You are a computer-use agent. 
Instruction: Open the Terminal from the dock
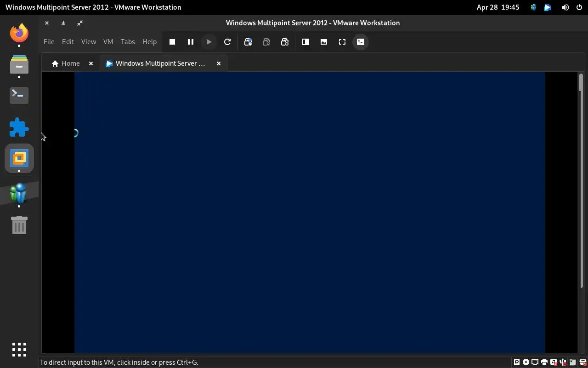click(19, 95)
